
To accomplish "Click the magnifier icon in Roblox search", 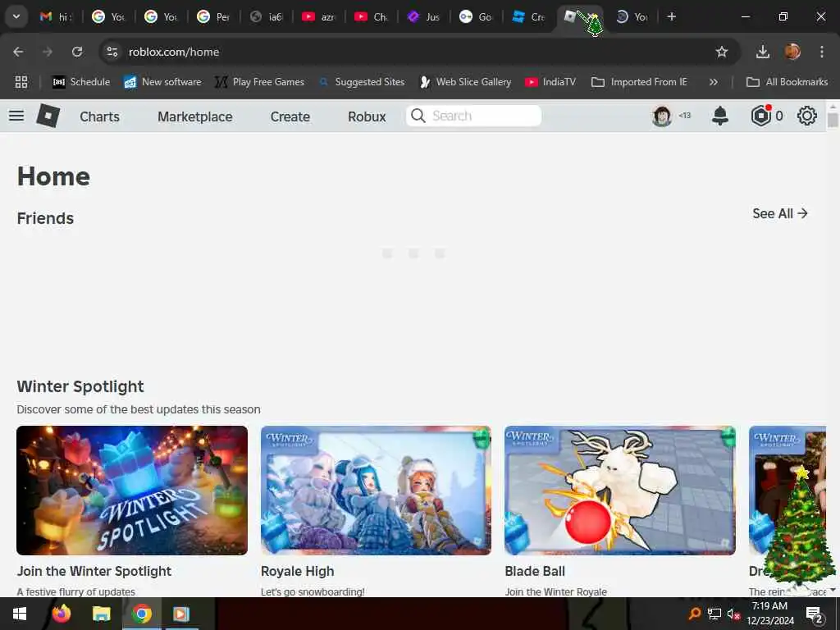I will [x=418, y=116].
